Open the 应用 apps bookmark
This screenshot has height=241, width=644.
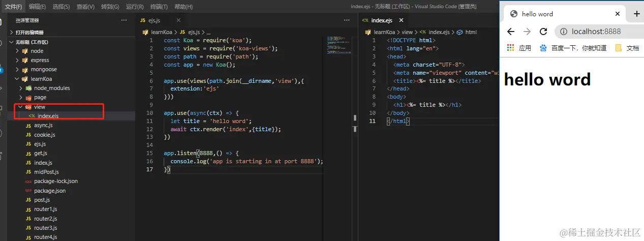(x=519, y=48)
